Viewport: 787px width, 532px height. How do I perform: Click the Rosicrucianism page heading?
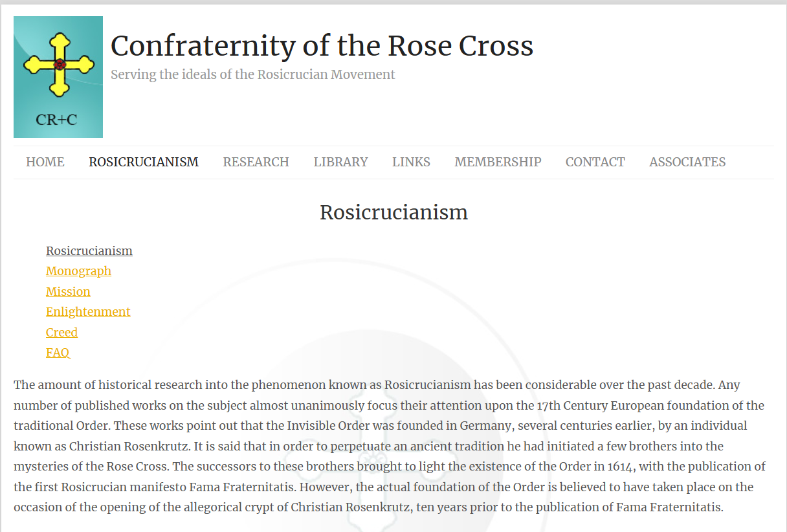tap(393, 212)
